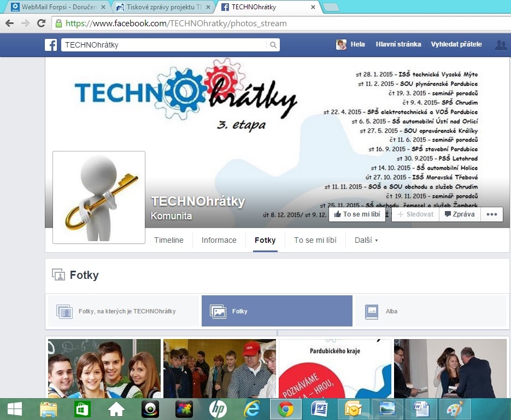Open the Informace page tab
Screen dimensions: 511x420
tap(219, 240)
